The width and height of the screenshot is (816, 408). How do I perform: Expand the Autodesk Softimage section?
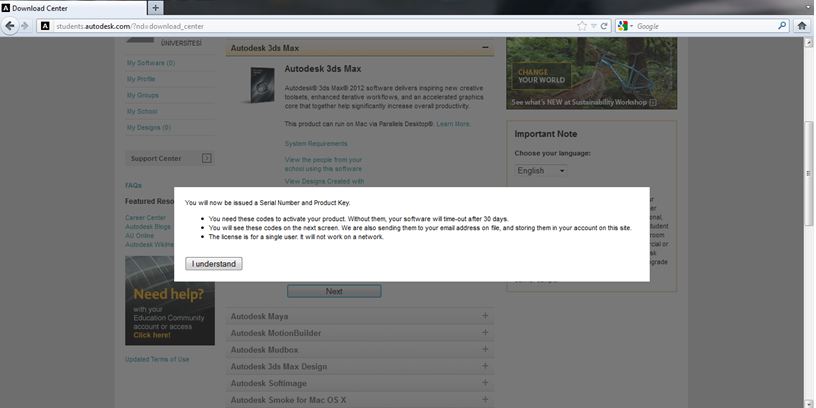(485, 383)
